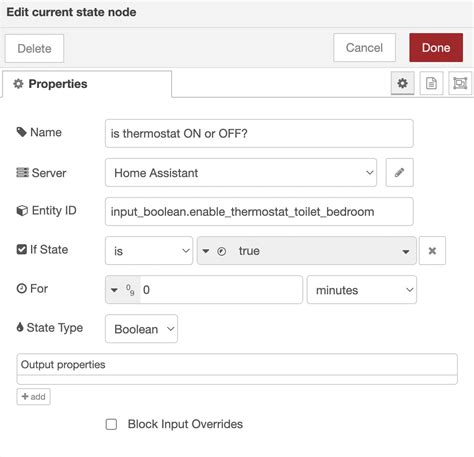Edit Home Assistant server with pencil icon

[x=399, y=173]
